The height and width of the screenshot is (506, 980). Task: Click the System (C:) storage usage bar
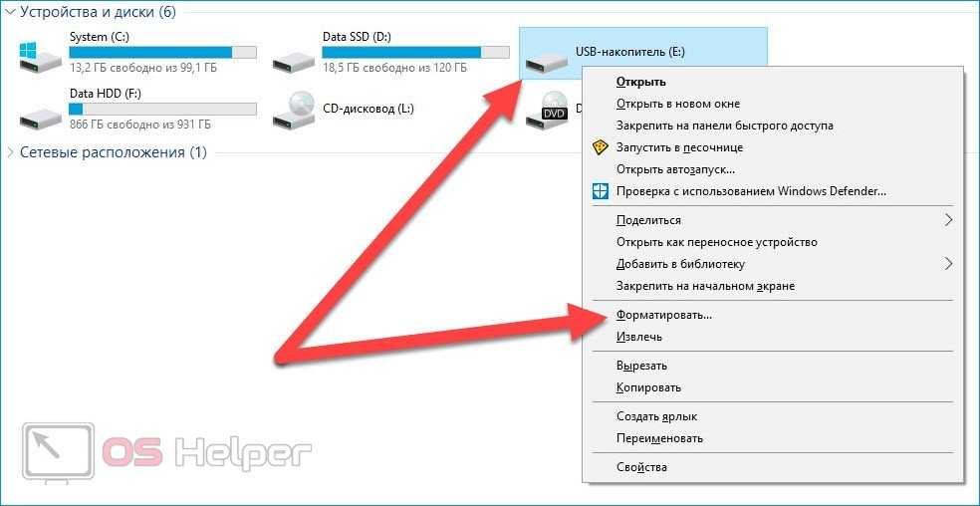(x=162, y=52)
